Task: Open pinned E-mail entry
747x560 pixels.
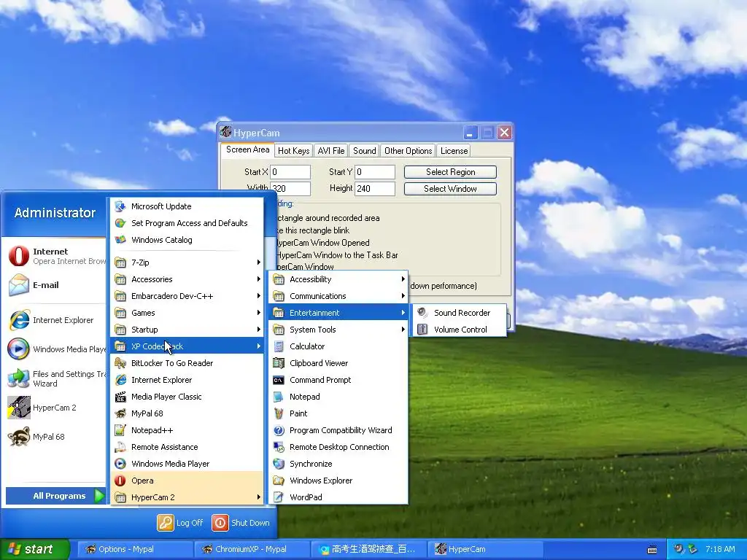Action: (55, 285)
